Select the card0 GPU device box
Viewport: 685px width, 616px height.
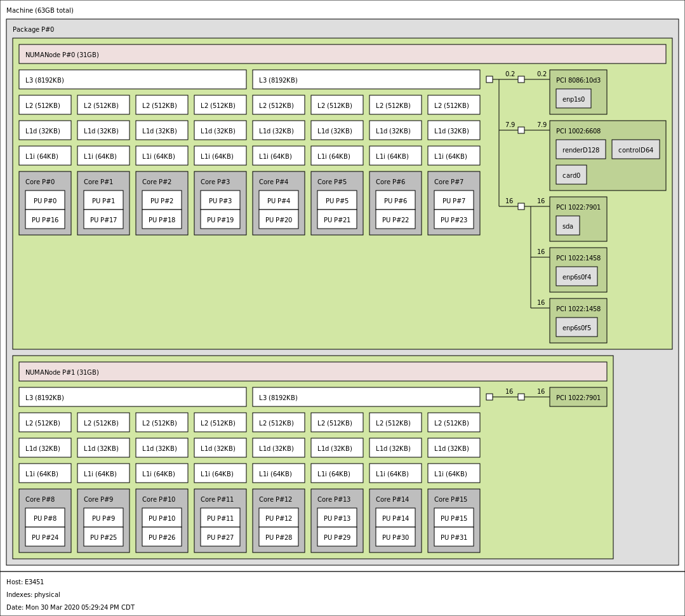click(x=571, y=175)
